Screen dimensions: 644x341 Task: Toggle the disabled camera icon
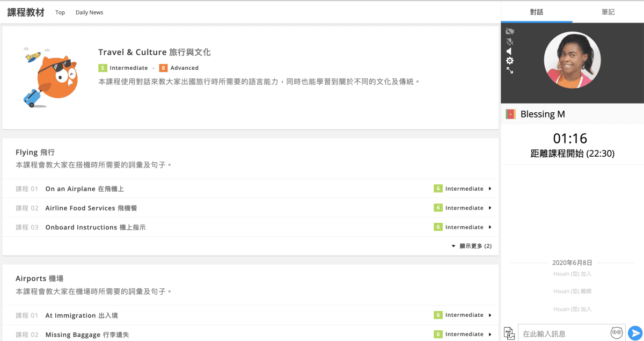coord(510,32)
